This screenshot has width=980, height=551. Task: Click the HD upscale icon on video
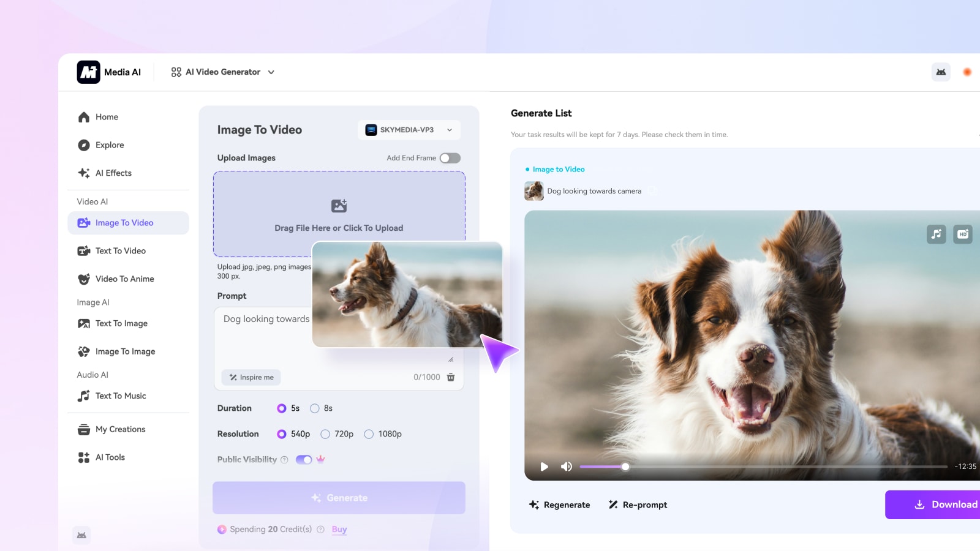[x=963, y=234]
